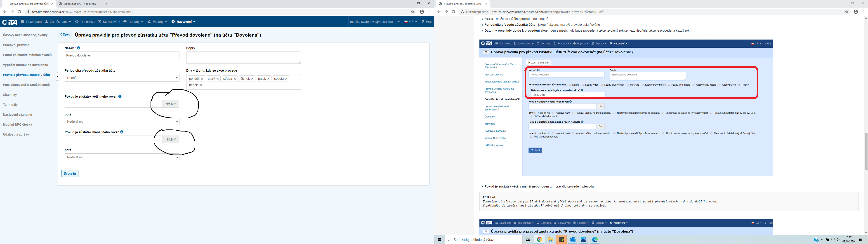Remove 'neděle' tag using its x
Screen dimensions: 868x244
click(201, 85)
